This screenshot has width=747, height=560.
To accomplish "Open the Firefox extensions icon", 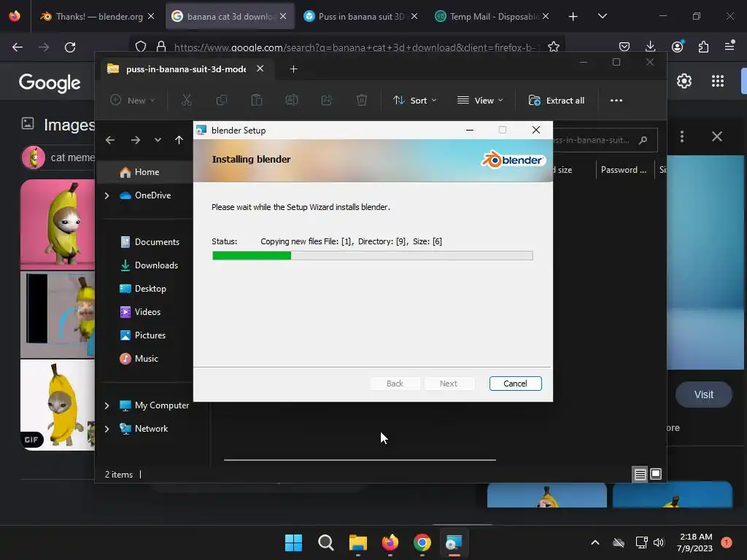I will click(703, 46).
